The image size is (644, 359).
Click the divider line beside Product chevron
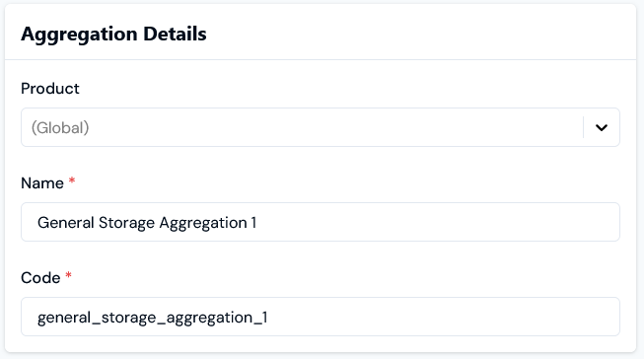(x=583, y=127)
